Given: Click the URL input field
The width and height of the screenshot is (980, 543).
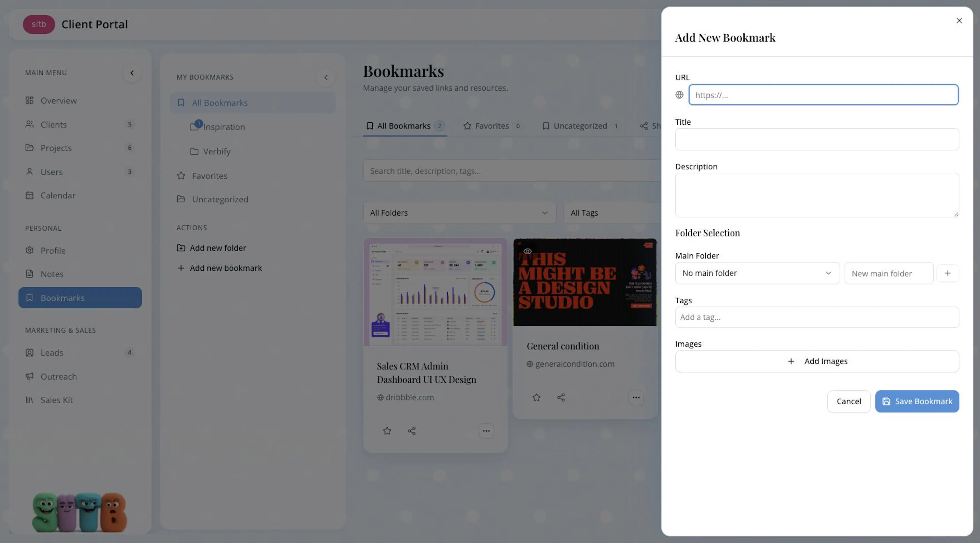Looking at the screenshot, I should click(x=823, y=95).
